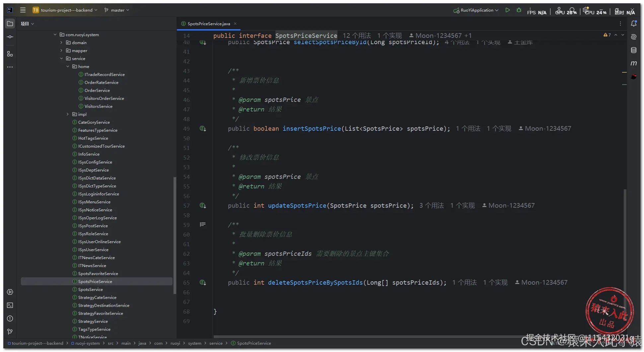Screen dimensions: 644x352
Task: Toggle rendered doc view on line 59
Action: pos(203,225)
